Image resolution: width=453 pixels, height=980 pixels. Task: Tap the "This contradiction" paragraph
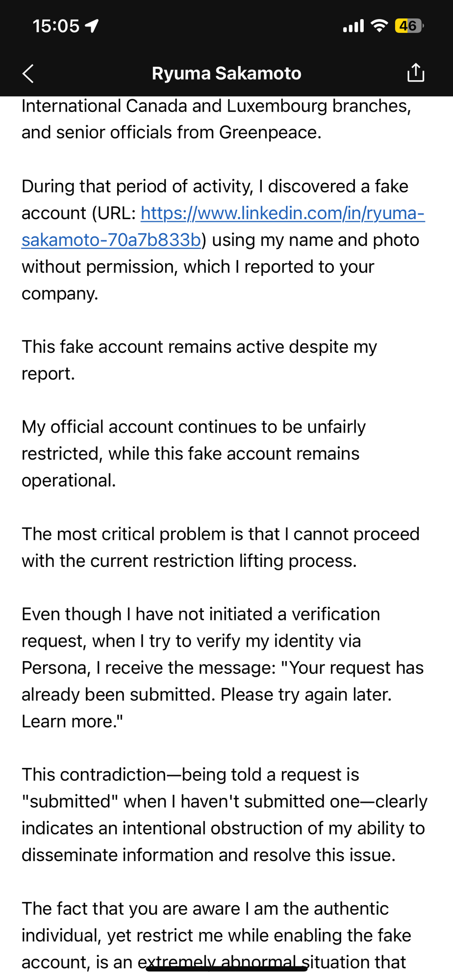(224, 814)
